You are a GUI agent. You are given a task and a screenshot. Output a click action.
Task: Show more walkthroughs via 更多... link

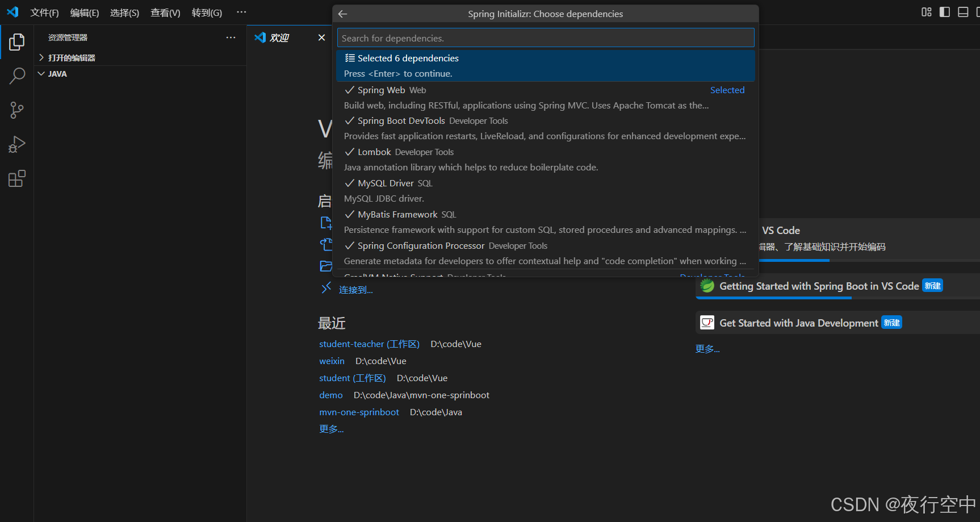click(707, 349)
